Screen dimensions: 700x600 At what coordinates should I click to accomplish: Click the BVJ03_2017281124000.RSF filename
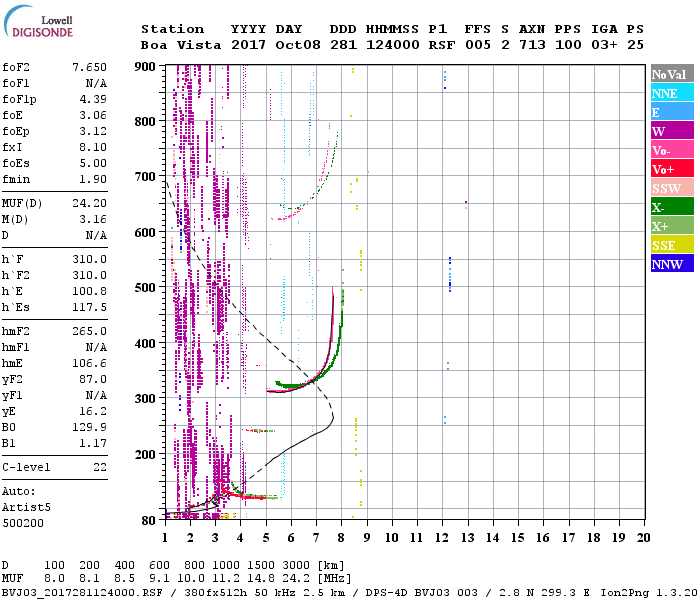(82, 593)
